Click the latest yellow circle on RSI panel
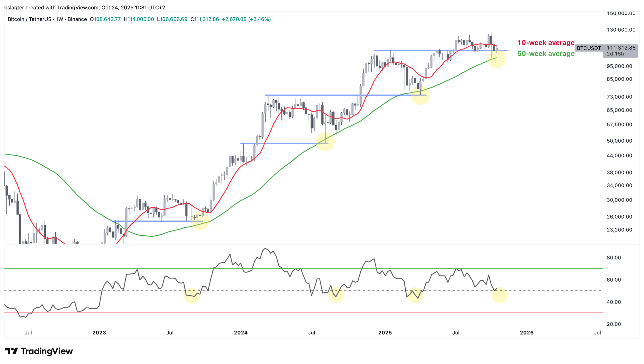 [x=499, y=295]
